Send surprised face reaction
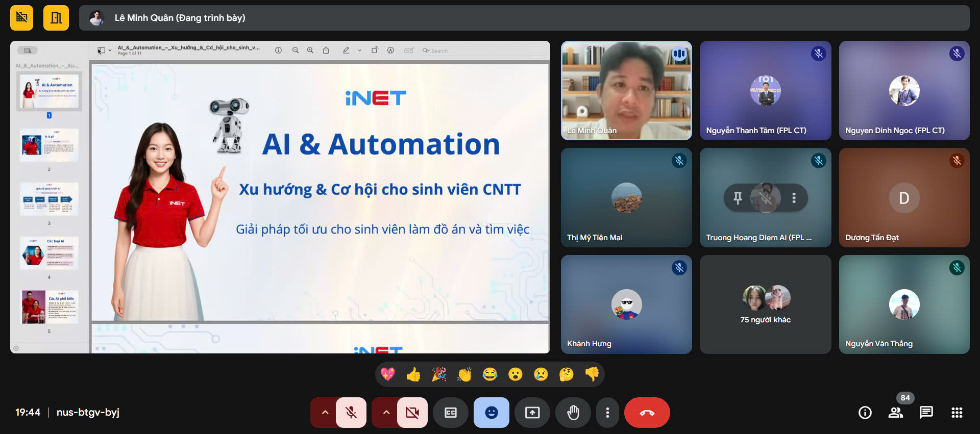 [516, 375]
